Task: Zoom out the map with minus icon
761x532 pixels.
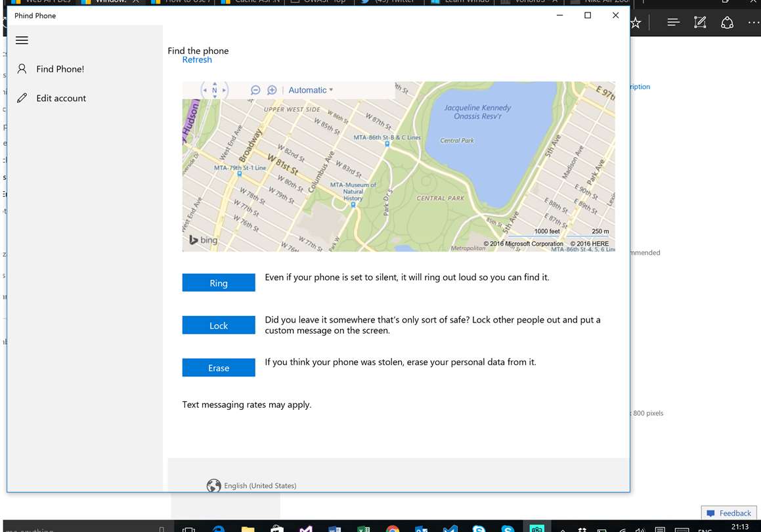Action: tap(255, 90)
